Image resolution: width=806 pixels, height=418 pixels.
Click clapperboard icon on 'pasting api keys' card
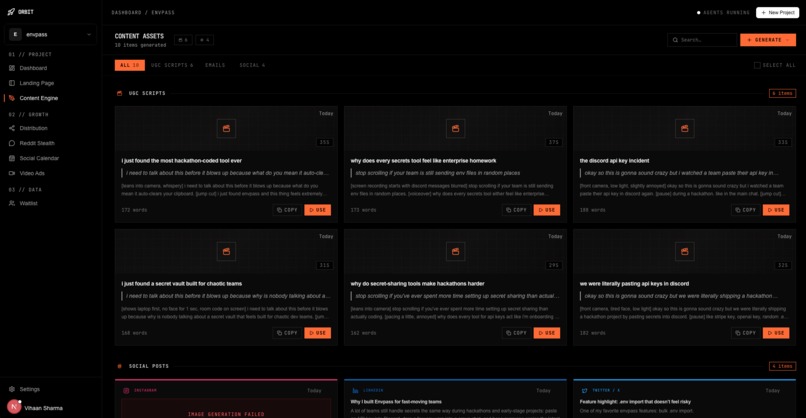[685, 251]
